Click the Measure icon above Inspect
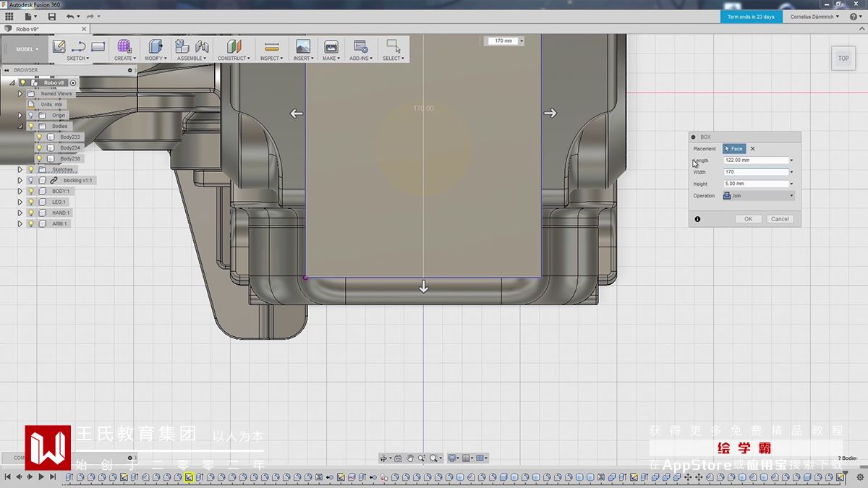This screenshot has width=868, height=488. pyautogui.click(x=271, y=46)
